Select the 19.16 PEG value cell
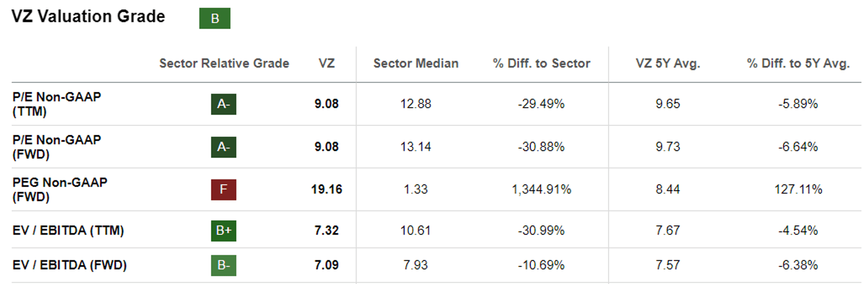Viewport: 868px width, 284px height. tap(327, 190)
